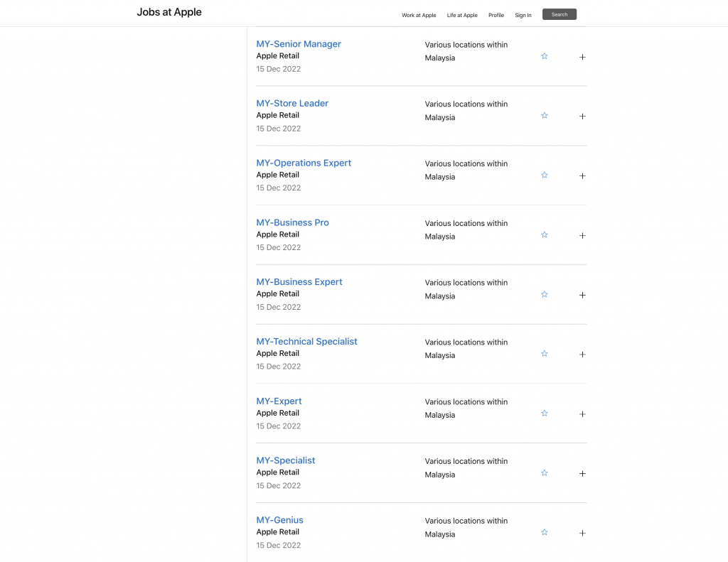728x562 pixels.
Task: Click the Sign In link
Action: click(523, 15)
